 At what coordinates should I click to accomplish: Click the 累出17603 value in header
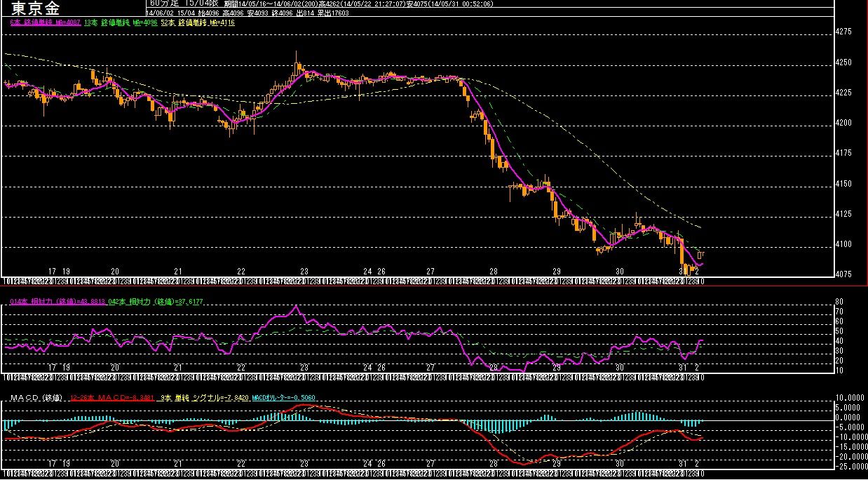click(x=332, y=13)
